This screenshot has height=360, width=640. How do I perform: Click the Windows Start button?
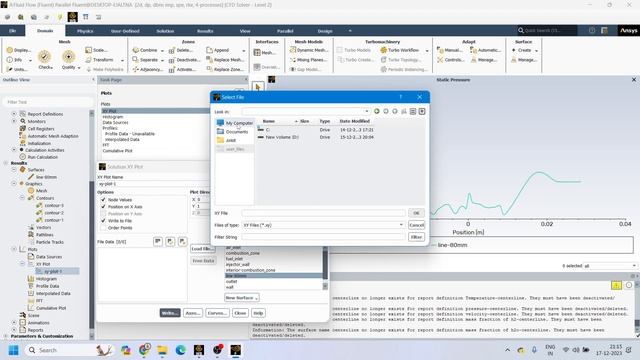[x=13, y=350]
